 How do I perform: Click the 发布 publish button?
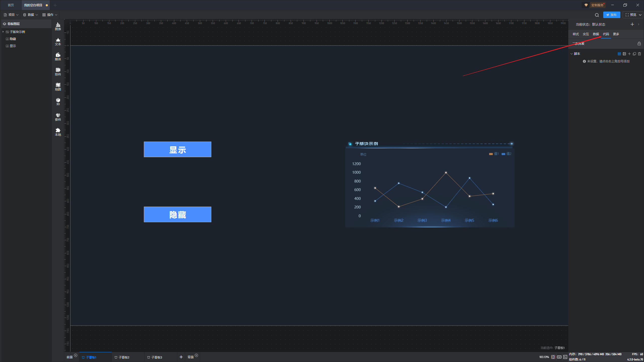[611, 15]
